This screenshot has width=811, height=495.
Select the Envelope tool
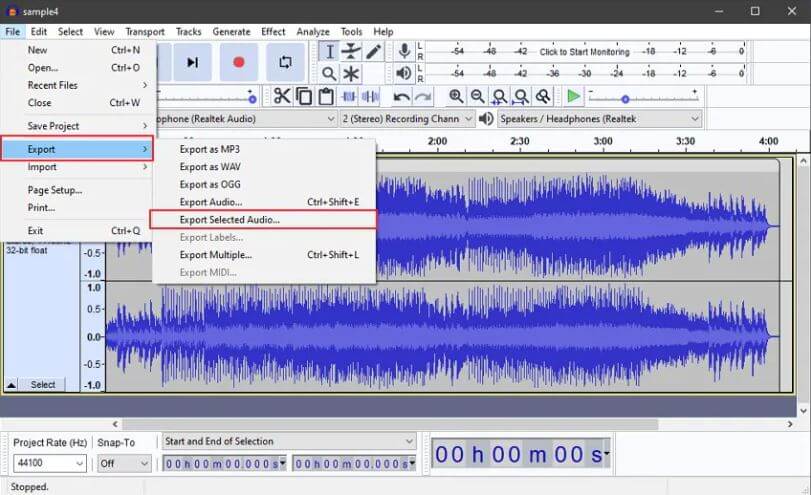click(x=351, y=51)
